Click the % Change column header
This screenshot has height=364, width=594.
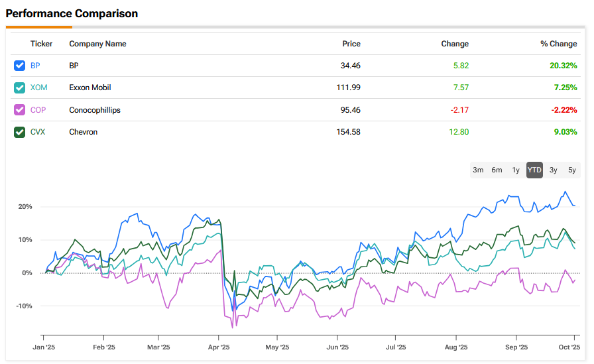click(x=558, y=44)
